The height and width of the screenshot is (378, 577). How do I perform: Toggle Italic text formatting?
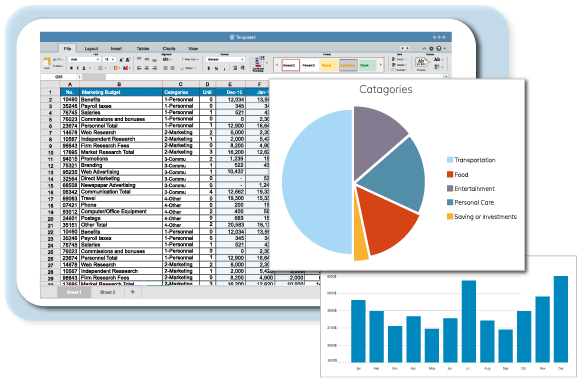[x=78, y=68]
